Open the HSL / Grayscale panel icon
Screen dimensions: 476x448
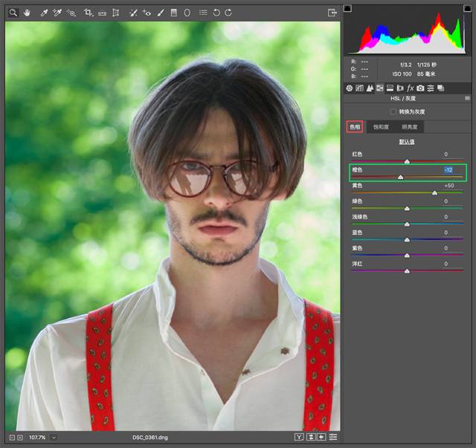[380, 88]
